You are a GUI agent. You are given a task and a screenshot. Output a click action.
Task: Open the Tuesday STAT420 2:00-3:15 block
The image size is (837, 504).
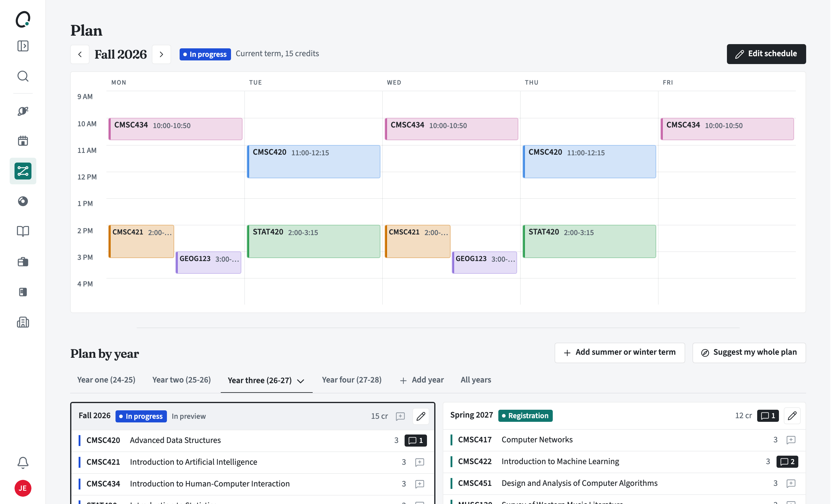(313, 241)
